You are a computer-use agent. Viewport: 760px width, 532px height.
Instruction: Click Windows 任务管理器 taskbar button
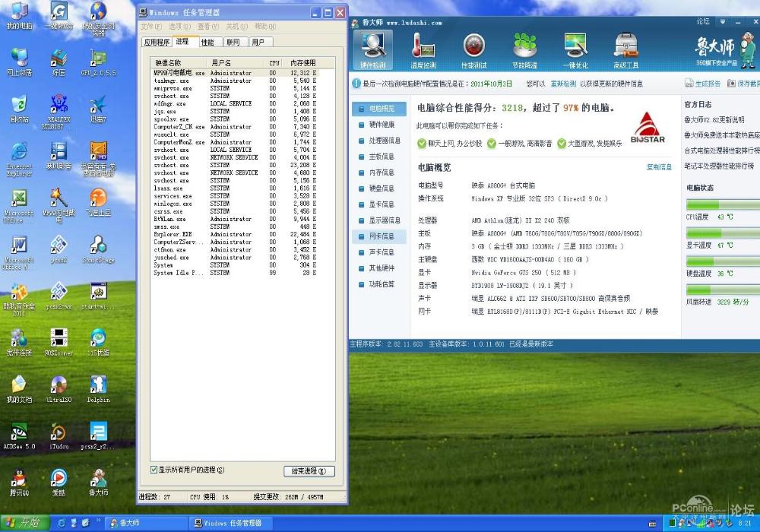coord(231,523)
